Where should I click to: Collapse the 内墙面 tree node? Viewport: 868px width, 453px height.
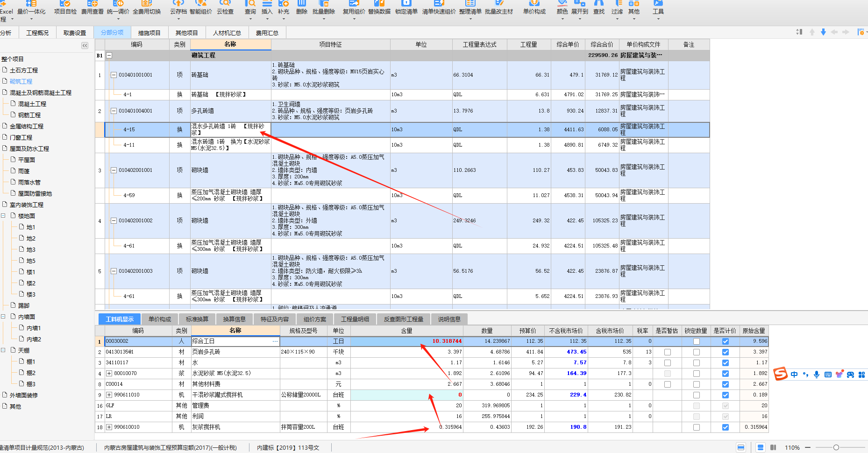(x=3, y=317)
